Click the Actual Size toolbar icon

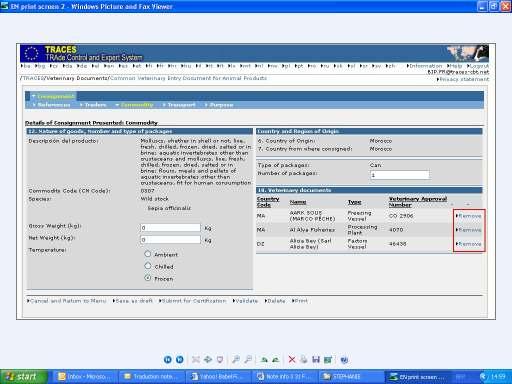(208, 359)
